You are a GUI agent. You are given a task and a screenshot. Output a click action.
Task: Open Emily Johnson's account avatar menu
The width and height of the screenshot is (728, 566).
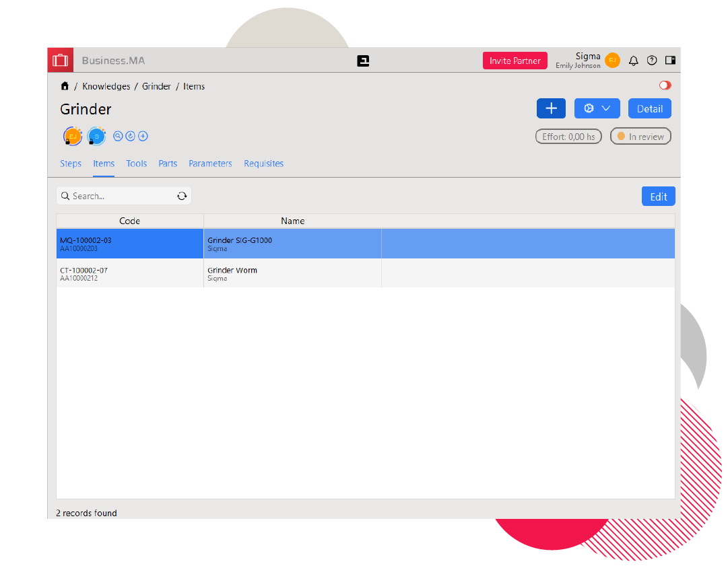(612, 61)
